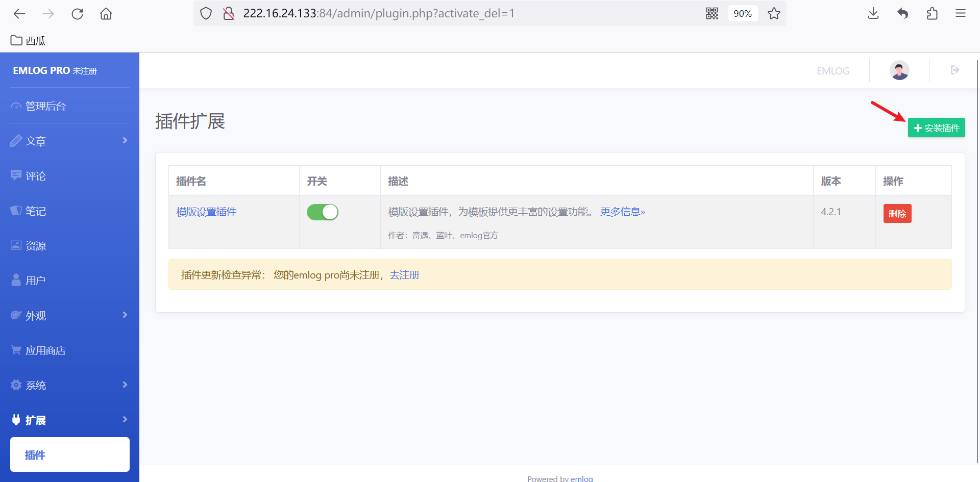
Task: Click the EMLOG PRO brand title
Action: coord(41,70)
